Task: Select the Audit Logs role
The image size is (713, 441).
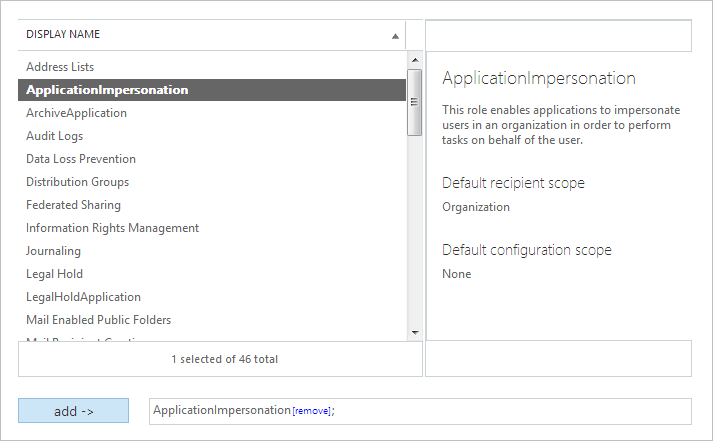Action: point(55,136)
